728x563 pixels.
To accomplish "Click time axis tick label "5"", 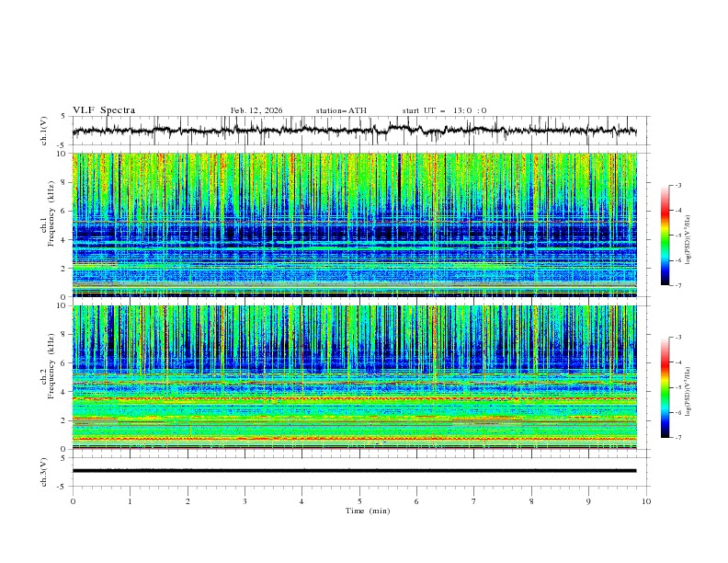I will point(359,501).
